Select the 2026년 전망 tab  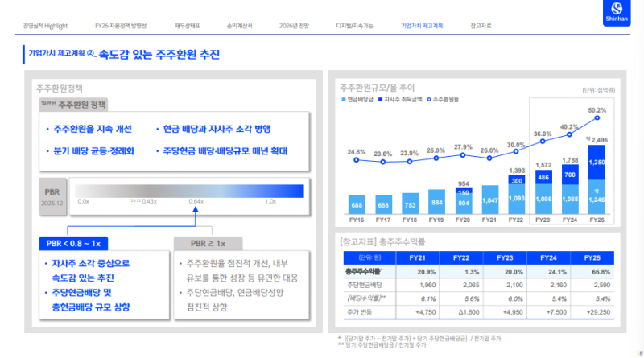click(x=293, y=27)
